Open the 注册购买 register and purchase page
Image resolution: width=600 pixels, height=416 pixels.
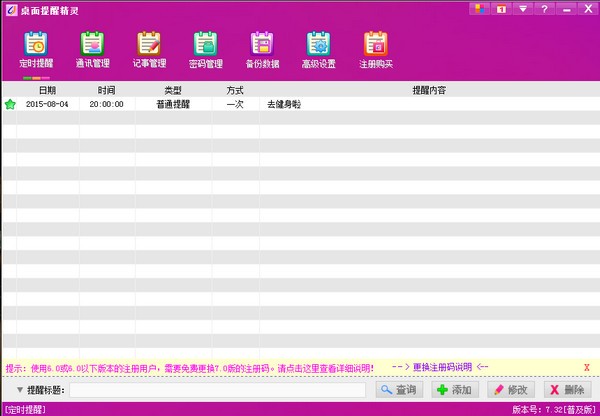pos(375,50)
